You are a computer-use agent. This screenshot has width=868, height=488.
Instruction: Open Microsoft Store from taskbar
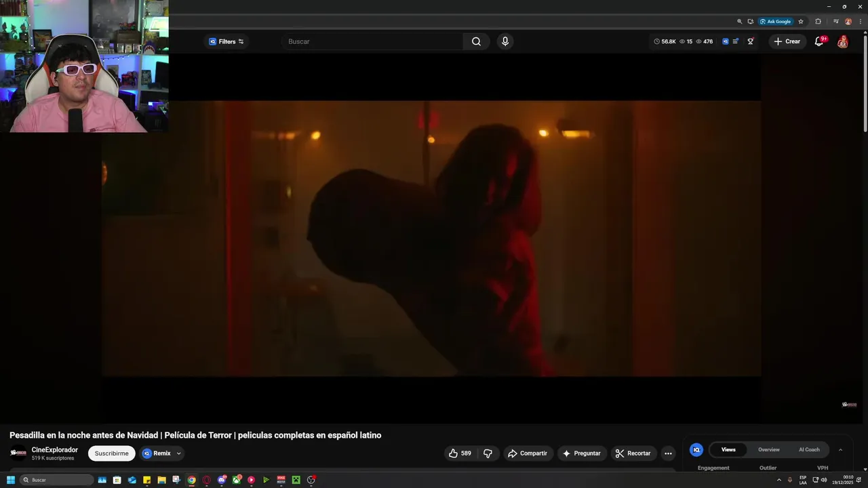pos(117,480)
